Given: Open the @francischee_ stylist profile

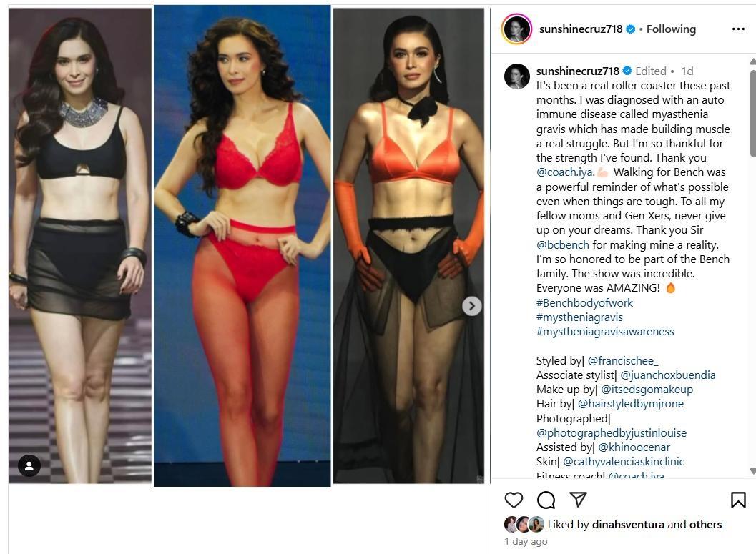Looking at the screenshot, I should click(623, 361).
